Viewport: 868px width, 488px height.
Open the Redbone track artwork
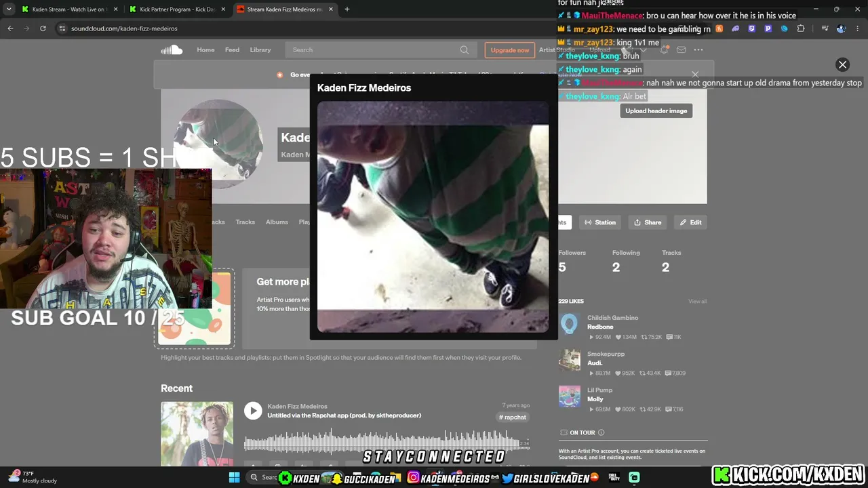[x=570, y=325]
